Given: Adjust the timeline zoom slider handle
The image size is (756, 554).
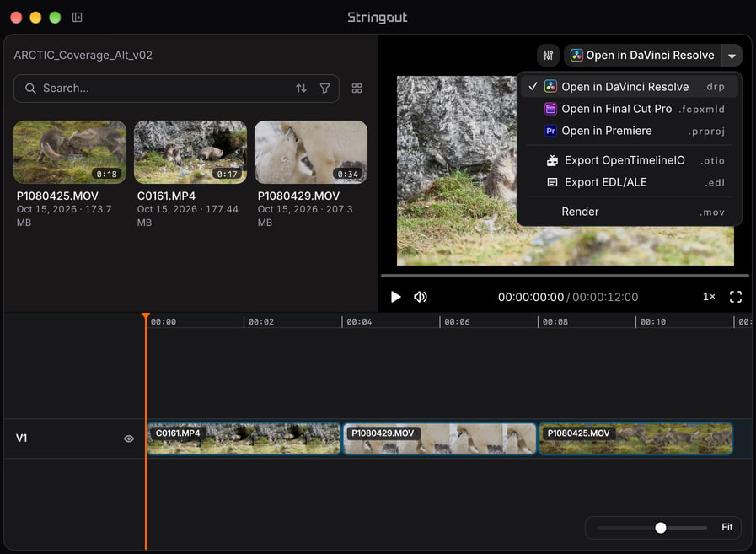Looking at the screenshot, I should (661, 528).
